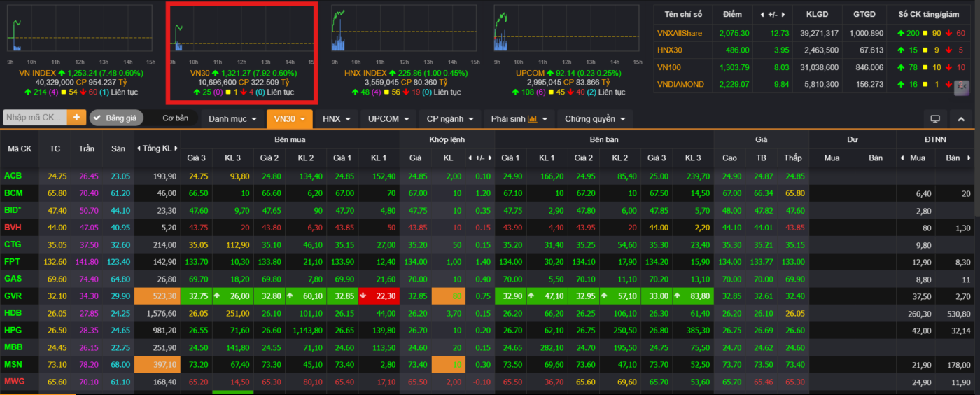Select the MBB stock code
The width and height of the screenshot is (980, 395).
coord(13,347)
